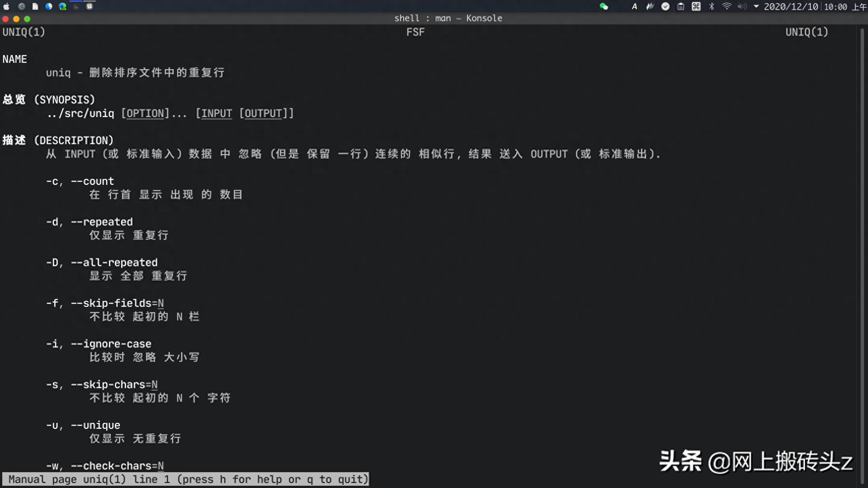
Task: Click the command-key symbol tray icon
Action: pyautogui.click(x=696, y=6)
